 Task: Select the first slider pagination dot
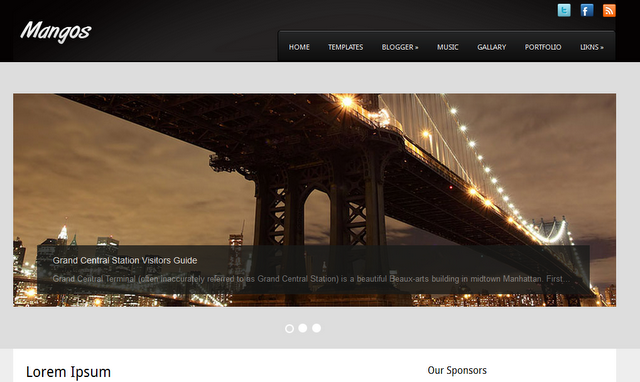coord(289,329)
